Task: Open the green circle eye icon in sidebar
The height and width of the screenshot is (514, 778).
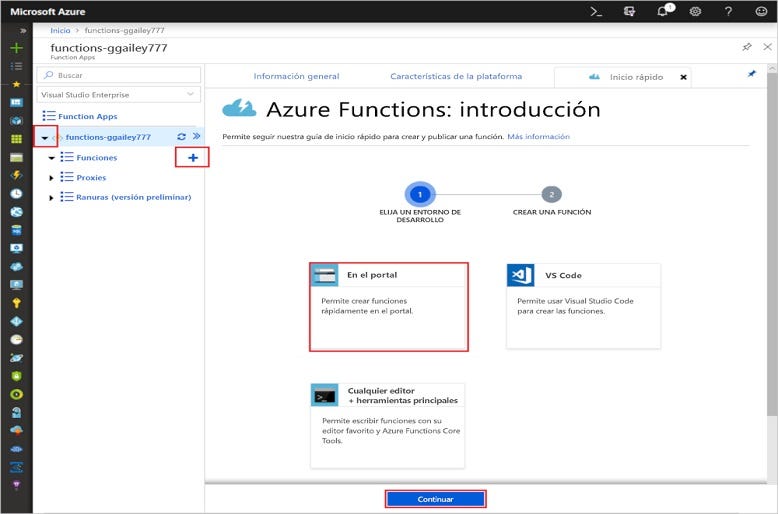Action: pos(16,394)
